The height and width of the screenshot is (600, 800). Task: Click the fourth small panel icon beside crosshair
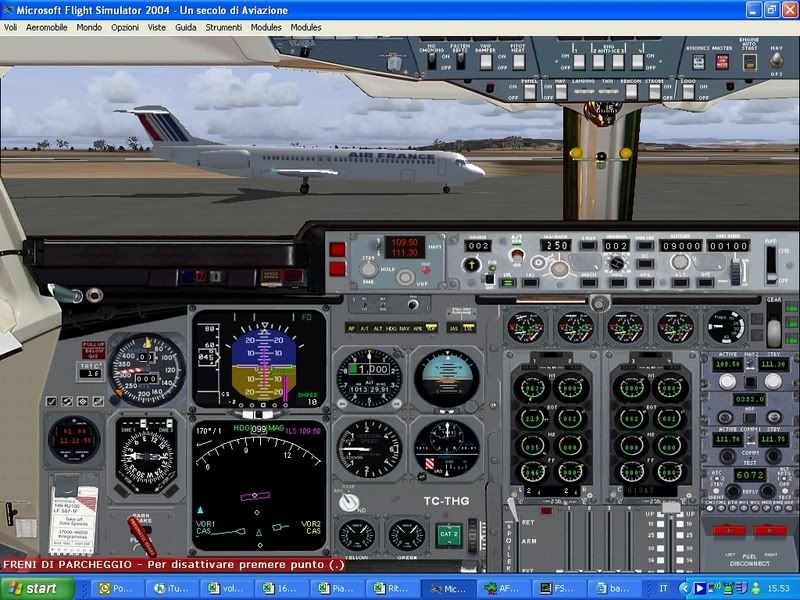[x=98, y=402]
